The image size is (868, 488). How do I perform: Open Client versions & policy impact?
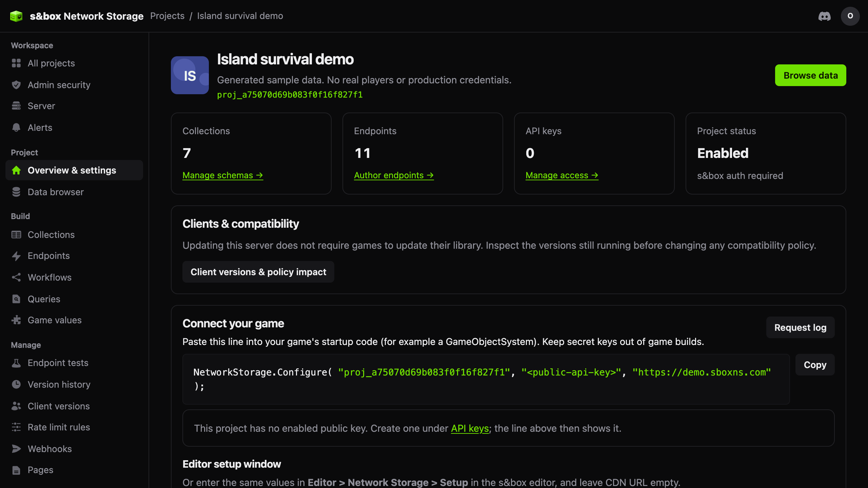258,272
